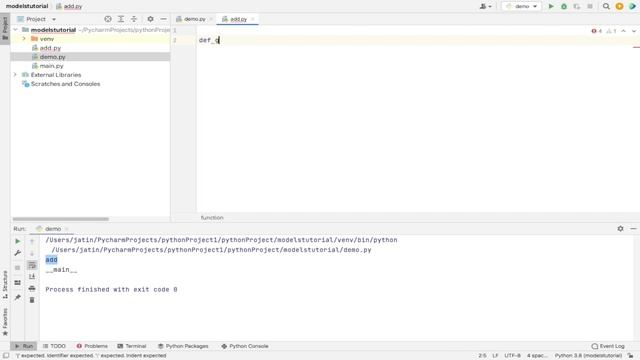Run with coverage icon in top toolbar
Viewport: 640px width, 360px height.
577,7
